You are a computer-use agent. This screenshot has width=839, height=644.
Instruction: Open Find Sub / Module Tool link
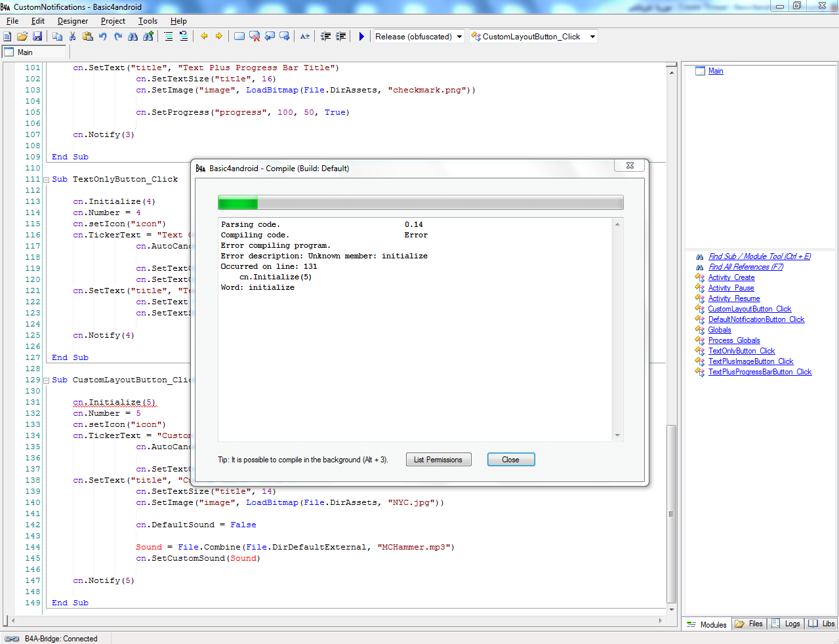pos(760,256)
